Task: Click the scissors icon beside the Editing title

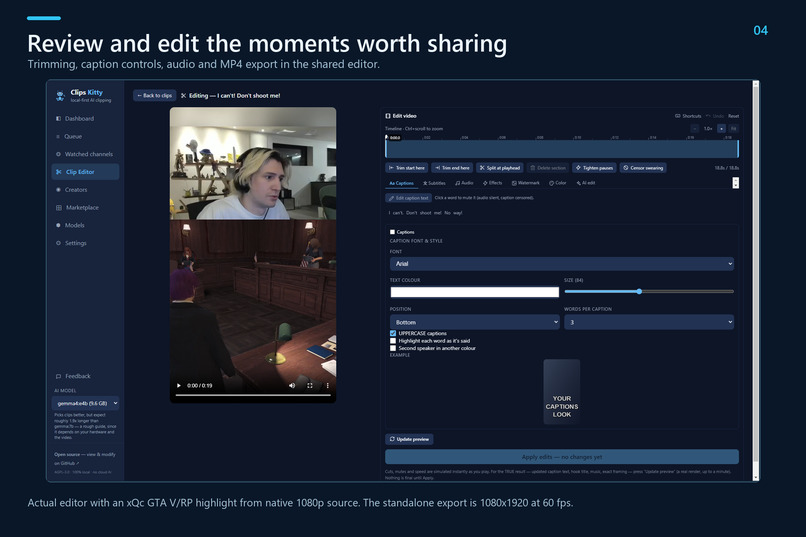Action: pos(183,96)
